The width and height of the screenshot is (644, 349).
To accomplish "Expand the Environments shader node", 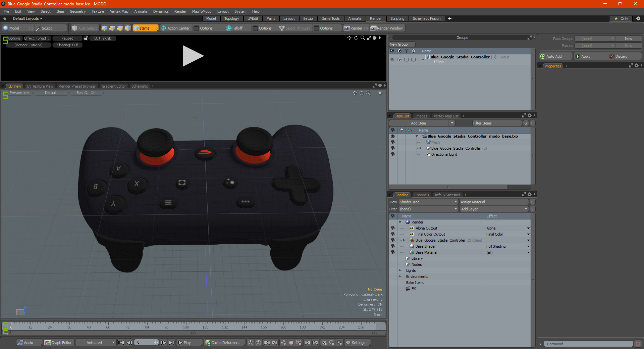I will pos(400,277).
